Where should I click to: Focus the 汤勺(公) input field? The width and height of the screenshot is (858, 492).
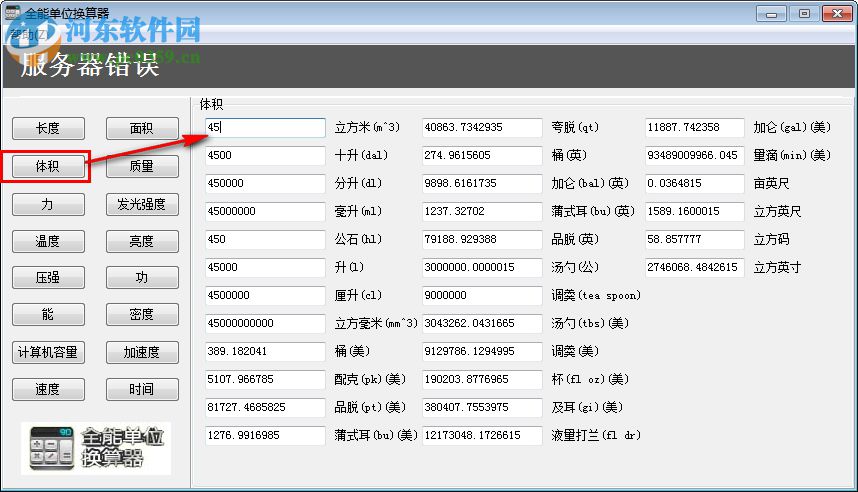[482, 267]
